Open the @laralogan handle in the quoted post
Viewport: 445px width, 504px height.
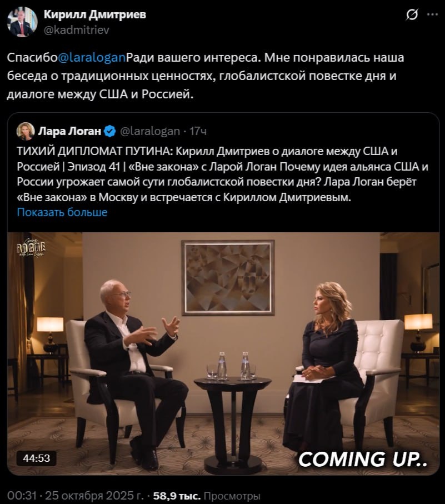click(x=150, y=131)
